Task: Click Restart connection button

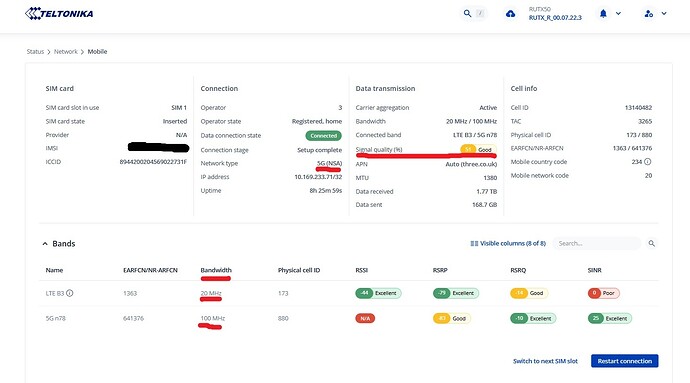Action: pyautogui.click(x=624, y=361)
